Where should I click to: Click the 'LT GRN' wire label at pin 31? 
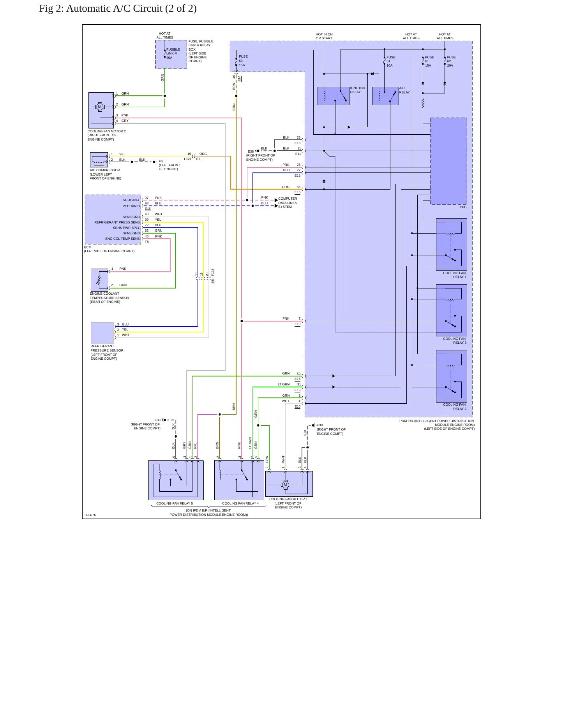tap(284, 384)
